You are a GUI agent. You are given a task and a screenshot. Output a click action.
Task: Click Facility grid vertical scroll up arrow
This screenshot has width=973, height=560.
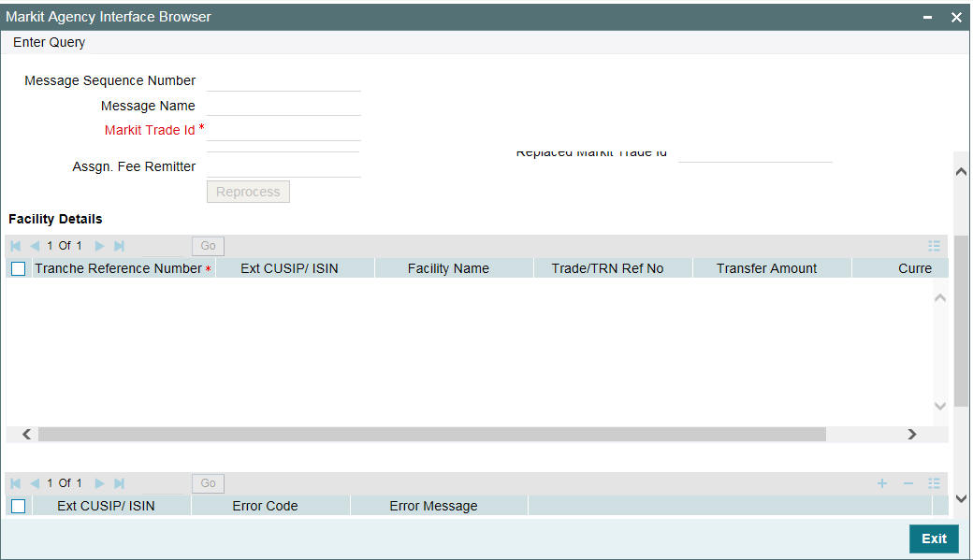(940, 299)
